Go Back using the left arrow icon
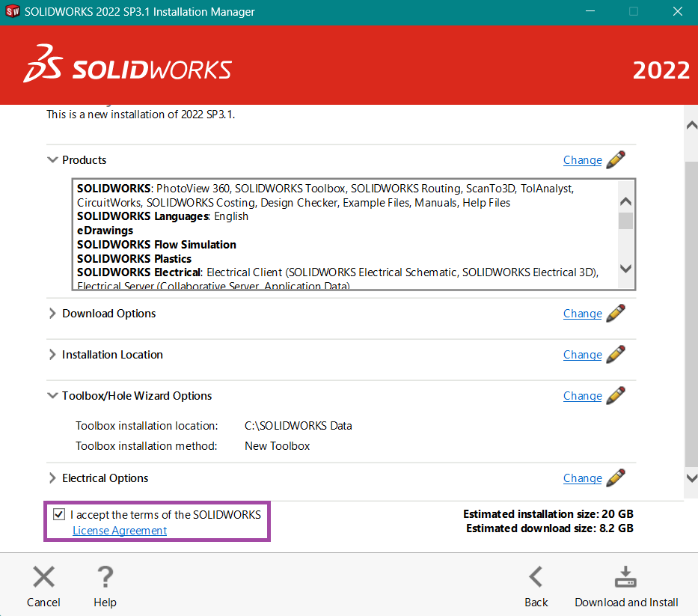 [x=536, y=577]
